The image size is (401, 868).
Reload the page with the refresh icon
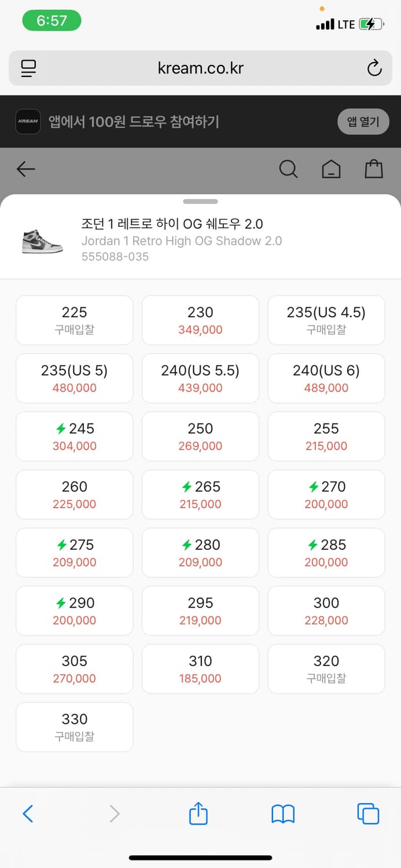[374, 68]
